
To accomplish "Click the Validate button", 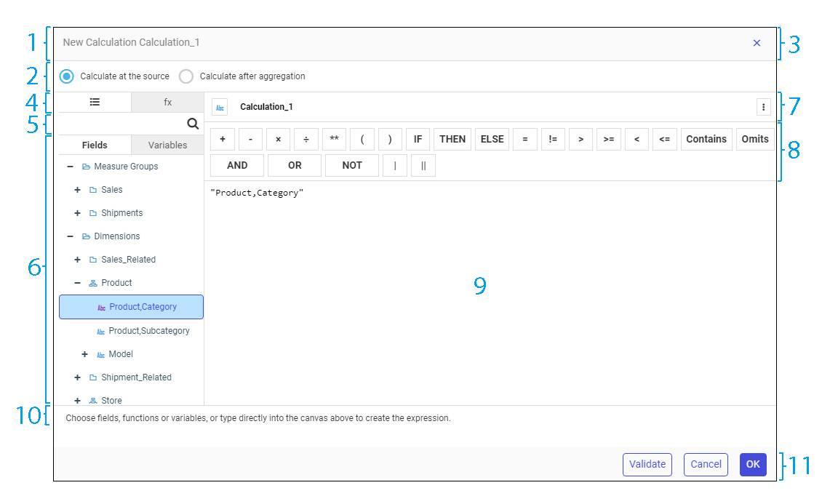I will (x=647, y=464).
